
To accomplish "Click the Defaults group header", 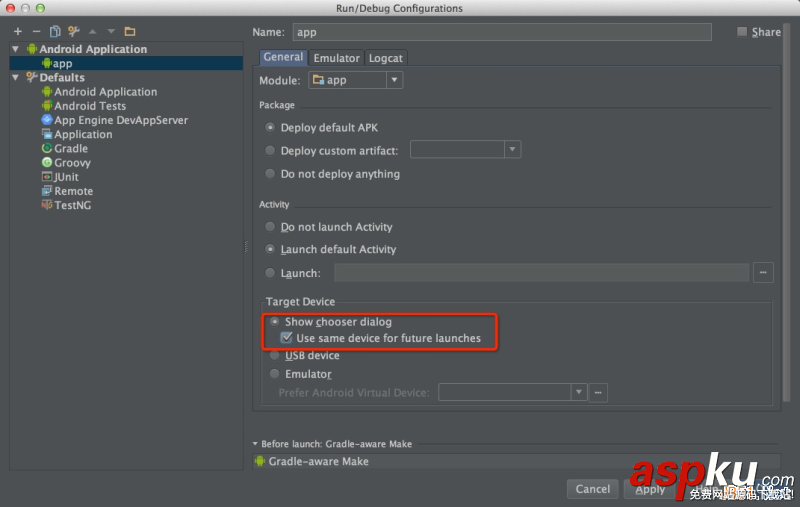I will pos(62,78).
